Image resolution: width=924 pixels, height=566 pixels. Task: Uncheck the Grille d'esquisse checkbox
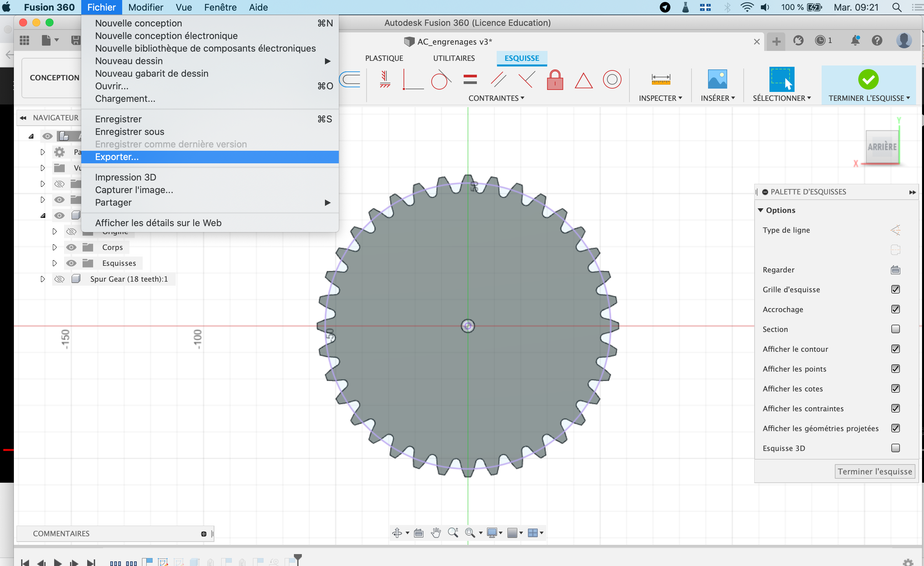point(895,289)
